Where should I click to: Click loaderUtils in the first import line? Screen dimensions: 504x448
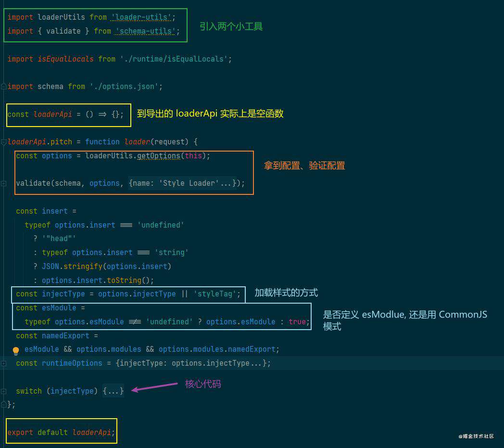coord(61,17)
